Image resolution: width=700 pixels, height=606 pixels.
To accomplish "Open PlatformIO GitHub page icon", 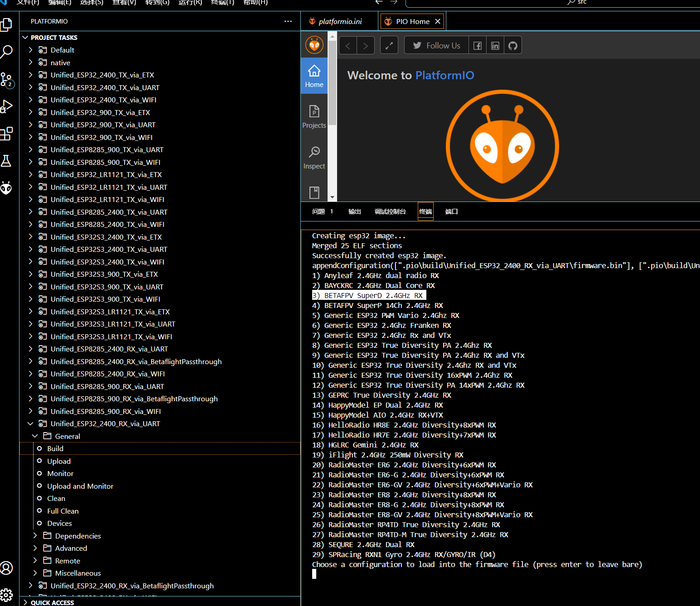I will 513,45.
